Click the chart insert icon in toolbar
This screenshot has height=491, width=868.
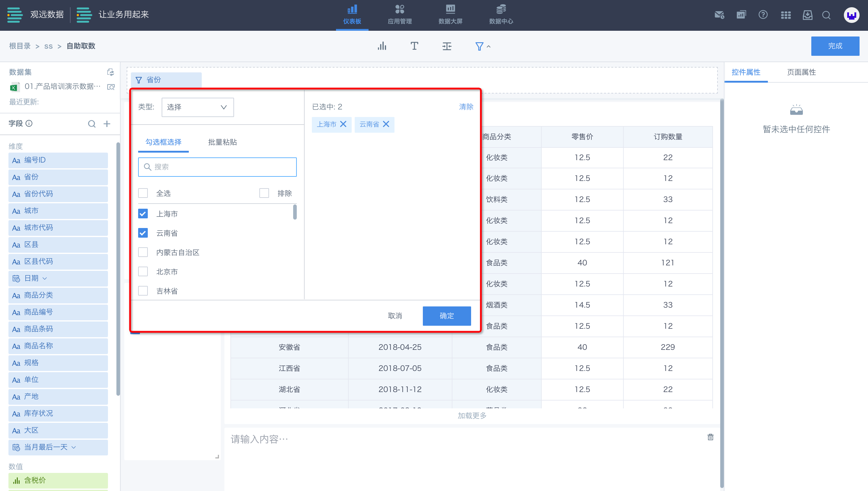click(382, 46)
